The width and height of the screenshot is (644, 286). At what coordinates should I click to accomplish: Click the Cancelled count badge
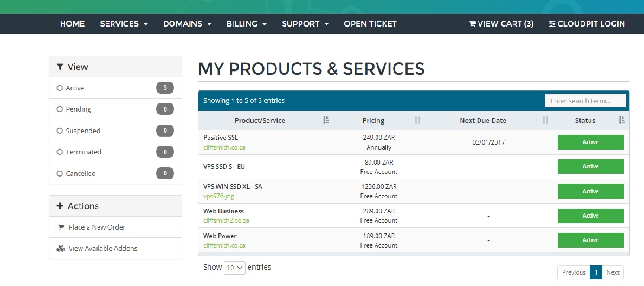click(165, 173)
